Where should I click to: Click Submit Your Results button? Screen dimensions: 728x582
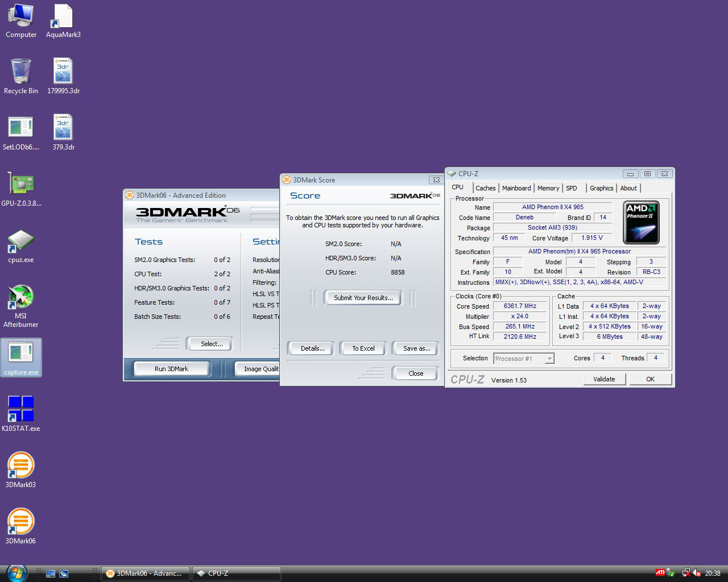(363, 298)
